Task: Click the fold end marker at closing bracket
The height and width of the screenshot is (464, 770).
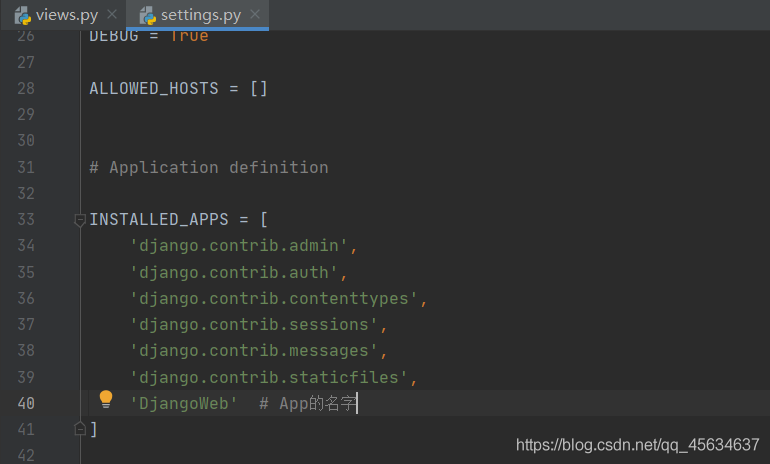Action: [x=80, y=429]
